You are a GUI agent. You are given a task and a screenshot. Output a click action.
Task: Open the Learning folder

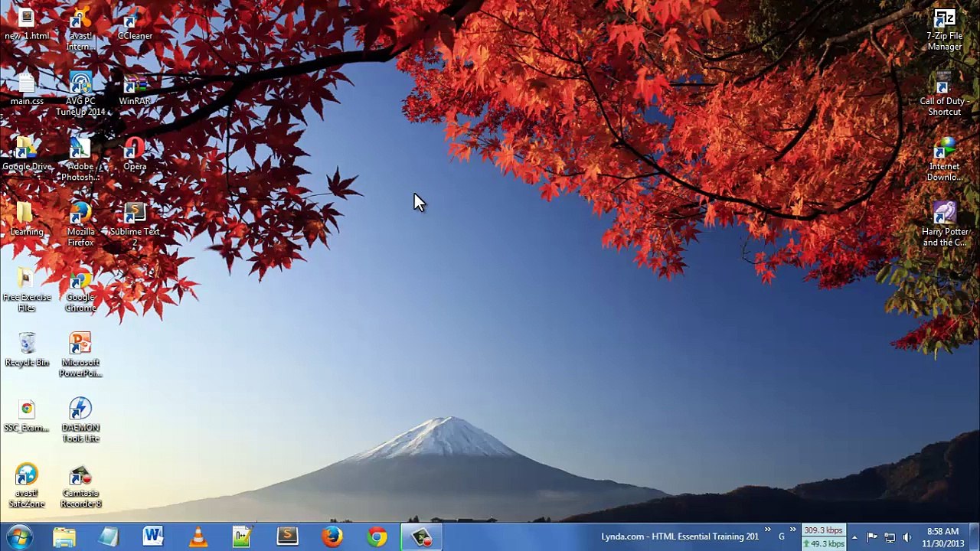click(x=27, y=220)
